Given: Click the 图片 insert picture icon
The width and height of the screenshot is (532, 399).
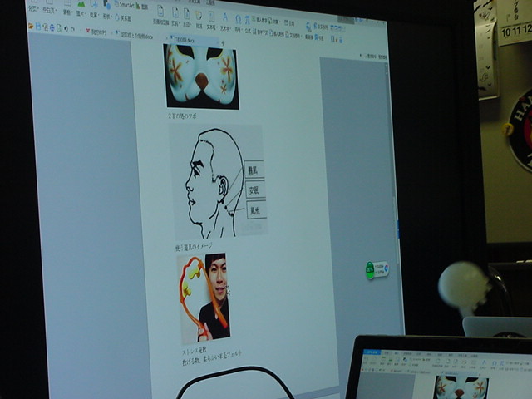Looking at the screenshot, I should tap(81, 4).
